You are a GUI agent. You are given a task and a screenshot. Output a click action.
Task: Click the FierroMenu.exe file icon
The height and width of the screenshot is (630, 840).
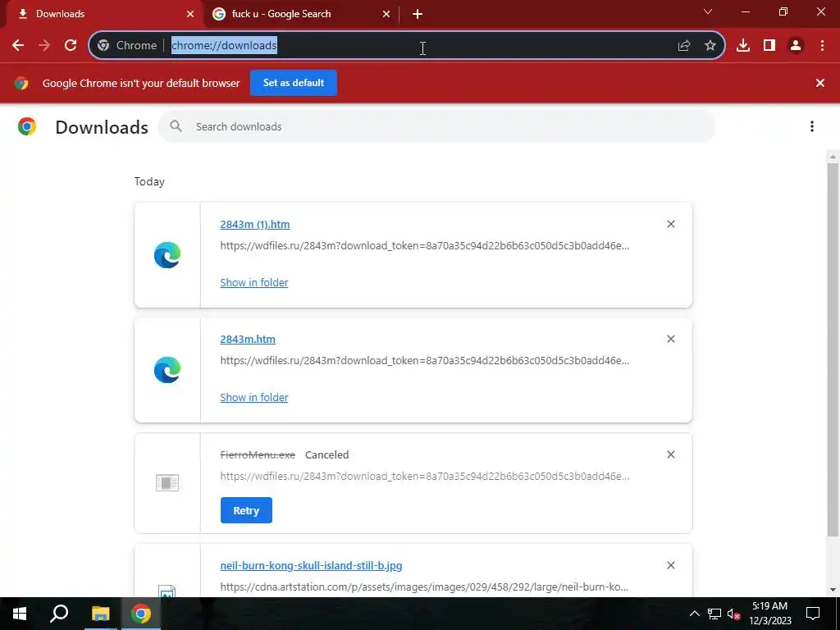tap(167, 482)
